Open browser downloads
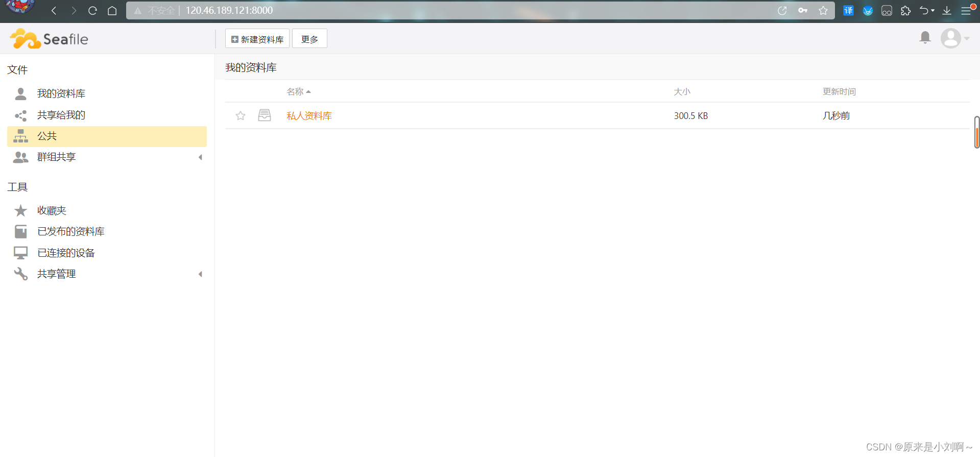 click(947, 10)
